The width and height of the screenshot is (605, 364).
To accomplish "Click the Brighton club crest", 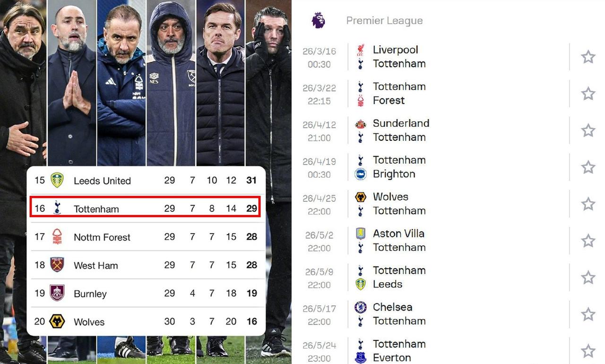I will pos(361,174).
